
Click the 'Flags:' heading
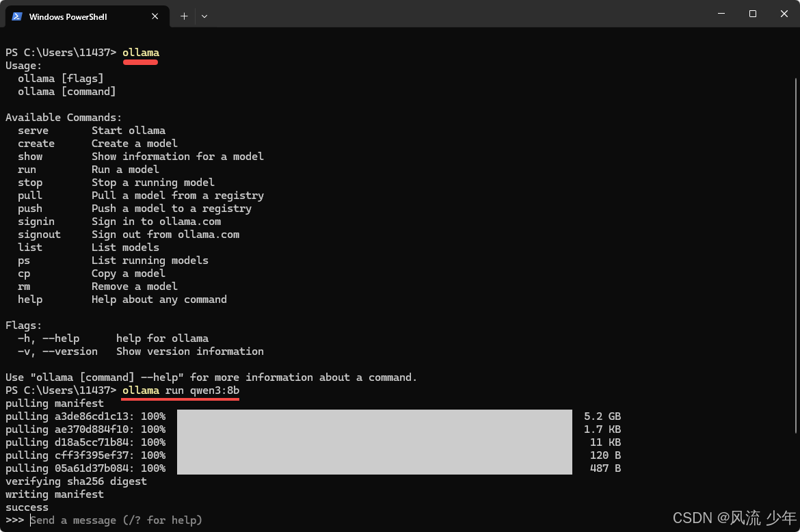[x=24, y=325]
